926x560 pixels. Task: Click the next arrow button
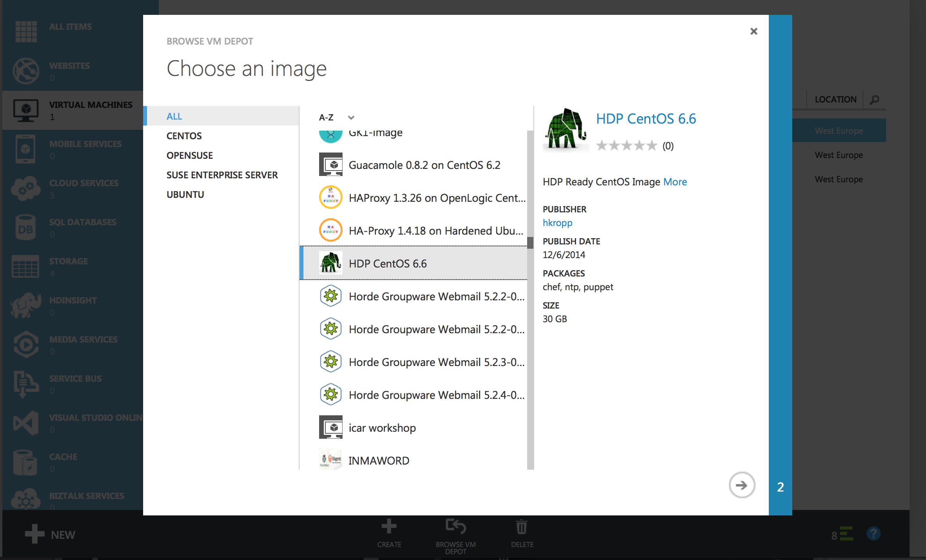click(x=741, y=485)
